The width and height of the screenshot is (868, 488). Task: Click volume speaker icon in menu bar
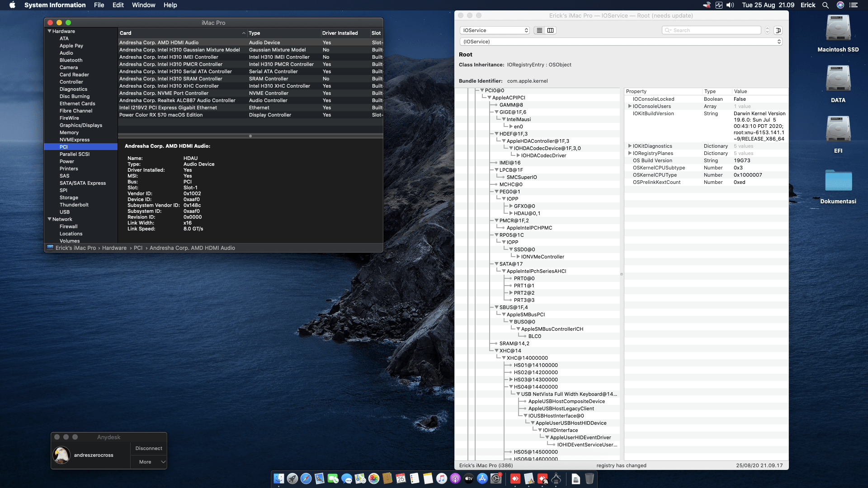(730, 5)
